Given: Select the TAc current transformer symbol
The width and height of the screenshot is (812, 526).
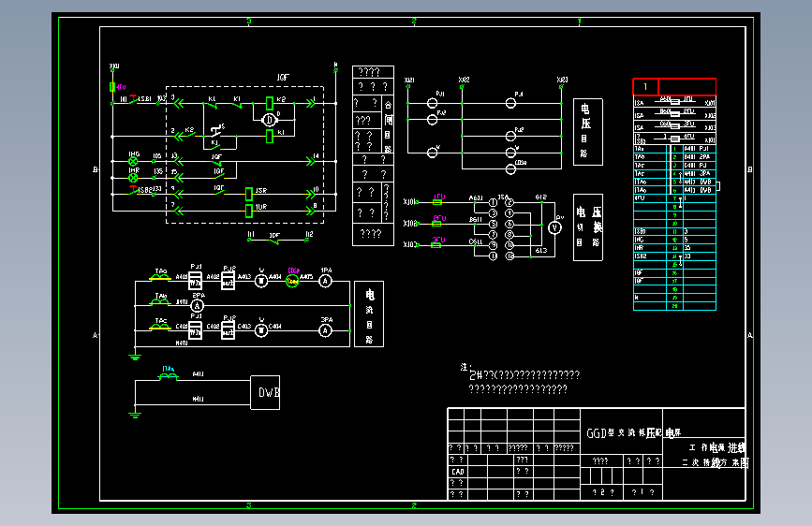Looking at the screenshot, I should click(160, 327).
